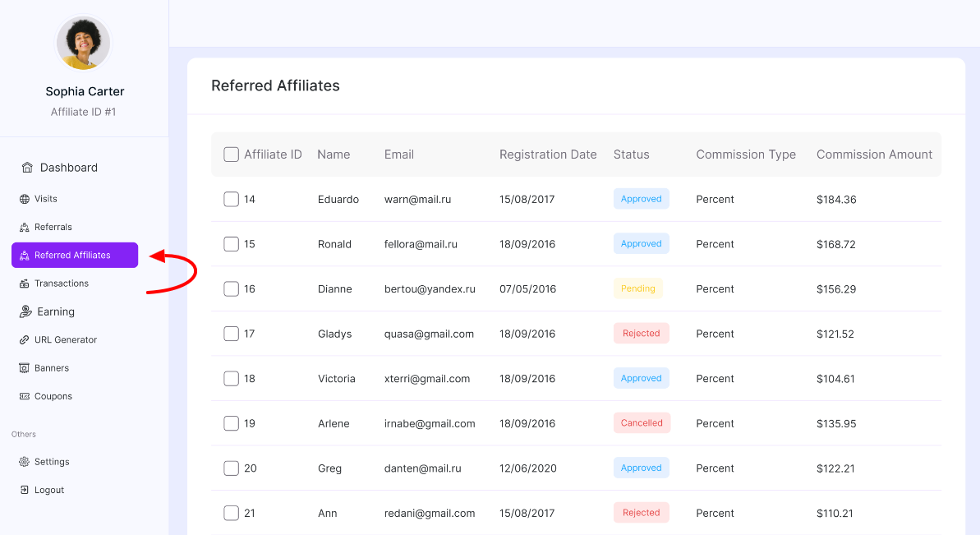Screen dimensions: 980x535
Task: Select the checkbox for affiliate 17 Gladys
Action: [x=232, y=334]
